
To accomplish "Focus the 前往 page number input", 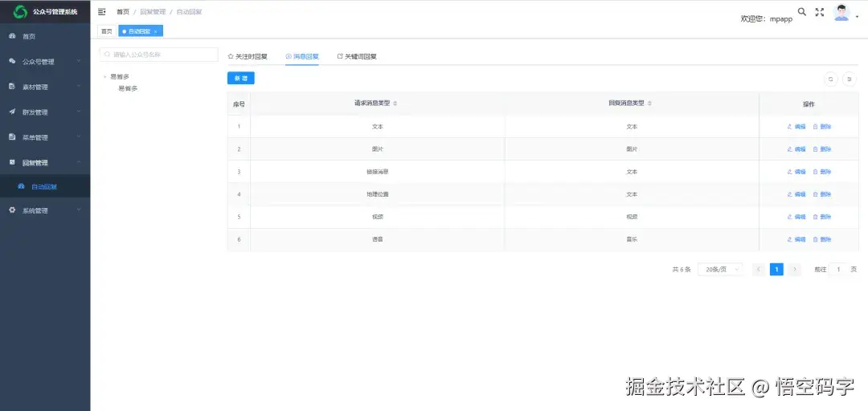I will click(x=838, y=270).
